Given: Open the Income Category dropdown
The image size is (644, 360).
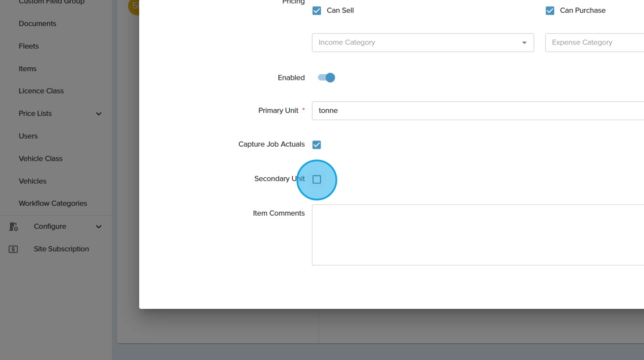Looking at the screenshot, I should (423, 43).
